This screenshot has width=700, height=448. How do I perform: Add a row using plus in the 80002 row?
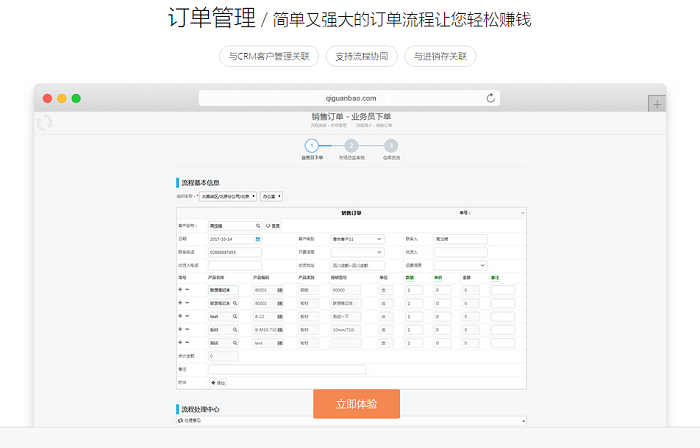(180, 303)
